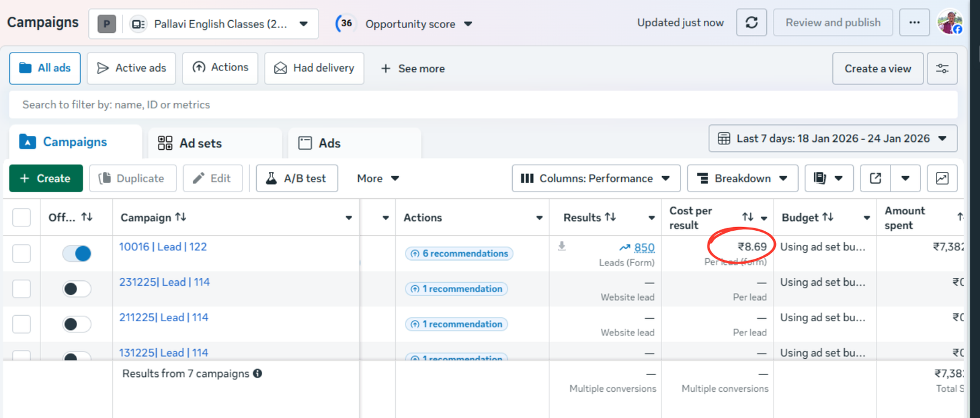The image size is (980, 418).
Task: Click the Review and publish button
Action: 833,23
